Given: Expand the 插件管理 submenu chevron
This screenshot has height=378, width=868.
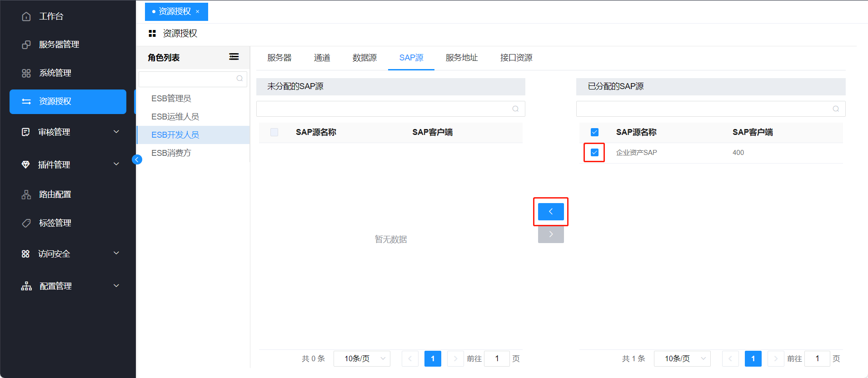Looking at the screenshot, I should 116,164.
